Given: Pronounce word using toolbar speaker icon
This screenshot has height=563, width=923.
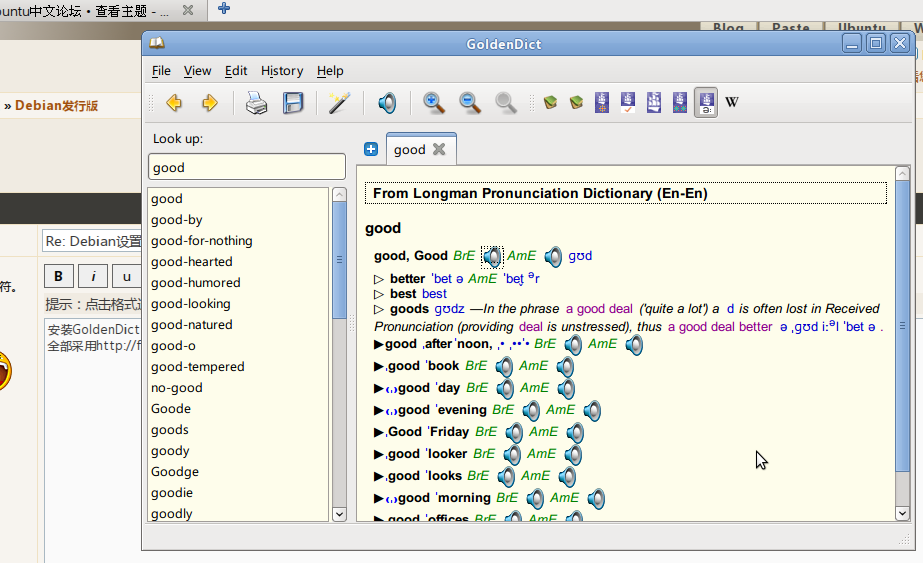Looking at the screenshot, I should click(387, 103).
